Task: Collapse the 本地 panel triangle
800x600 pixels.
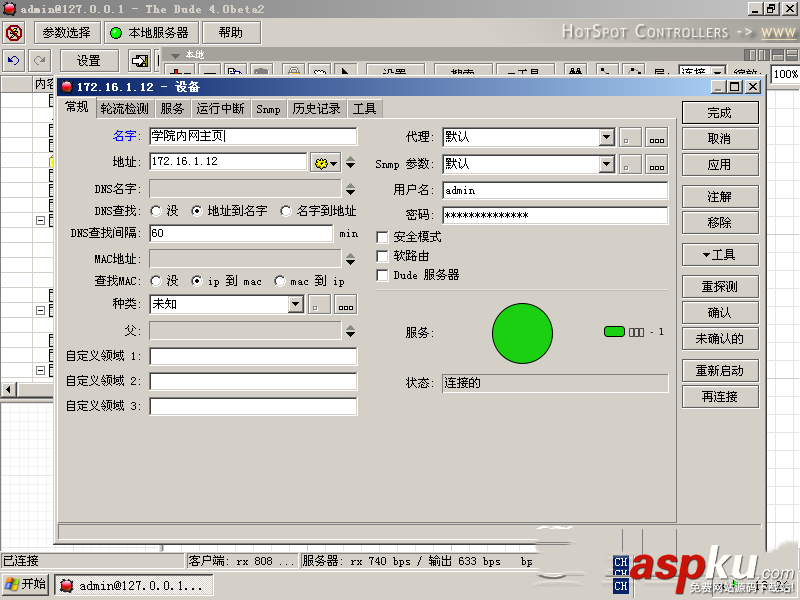Action: click(176, 55)
